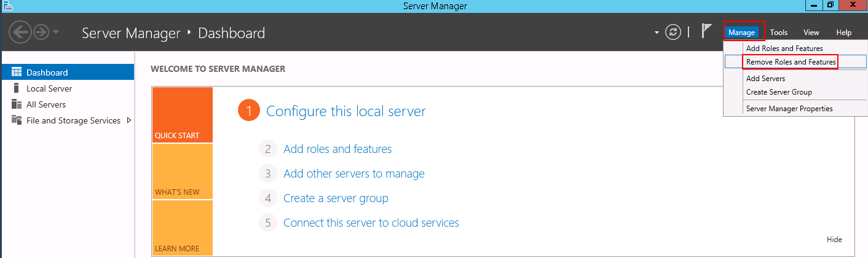868x258 pixels.
Task: Click the Local Server icon in sidebar
Action: (17, 88)
